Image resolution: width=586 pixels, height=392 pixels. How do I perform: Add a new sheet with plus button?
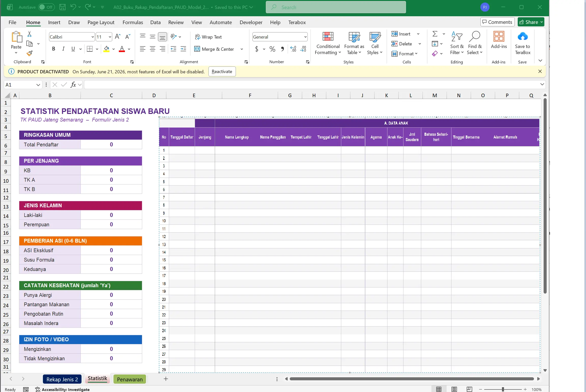(166, 379)
